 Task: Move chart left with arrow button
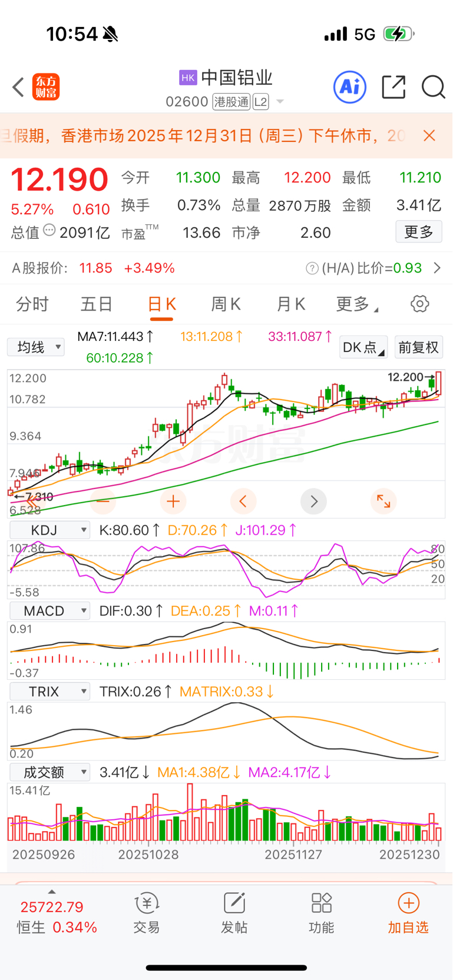[x=243, y=501]
